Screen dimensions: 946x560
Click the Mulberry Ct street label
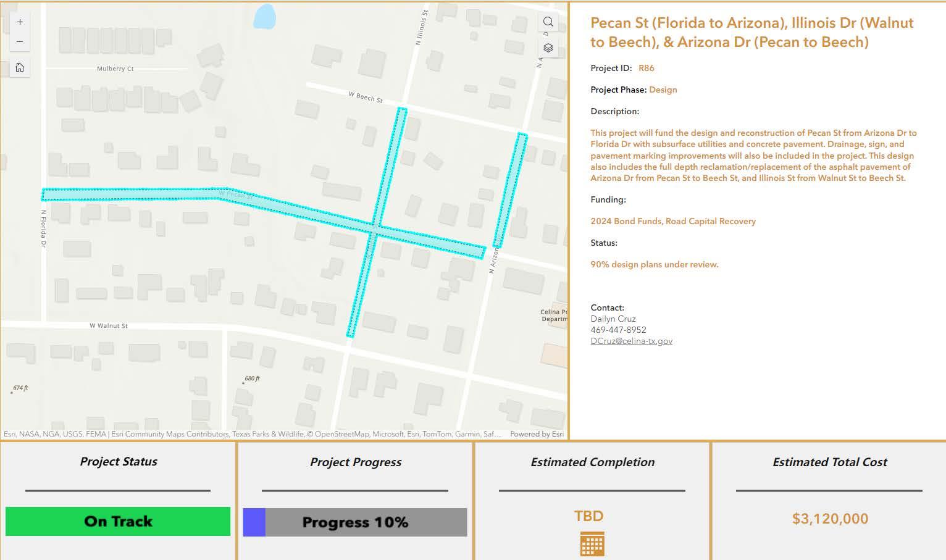115,69
